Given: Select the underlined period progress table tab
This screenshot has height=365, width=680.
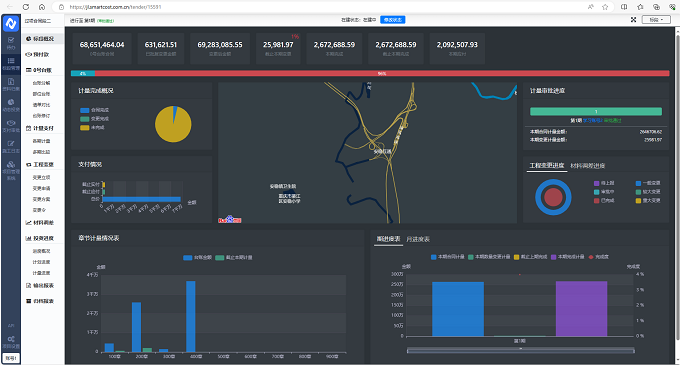Looking at the screenshot, I should [x=389, y=239].
